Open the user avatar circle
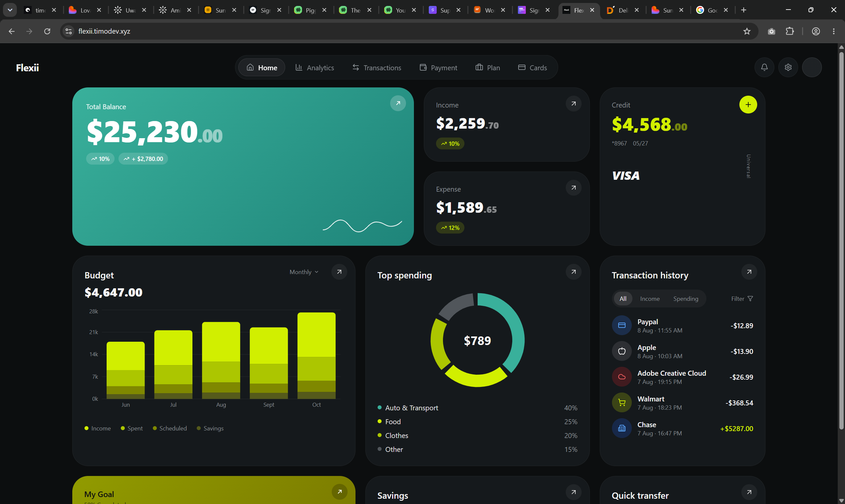This screenshot has width=845, height=504. (812, 67)
